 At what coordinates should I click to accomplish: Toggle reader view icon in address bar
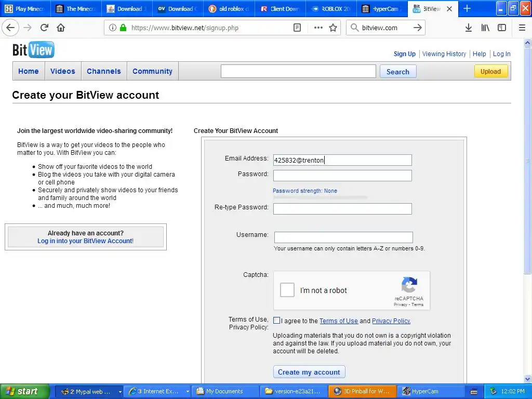click(x=297, y=28)
